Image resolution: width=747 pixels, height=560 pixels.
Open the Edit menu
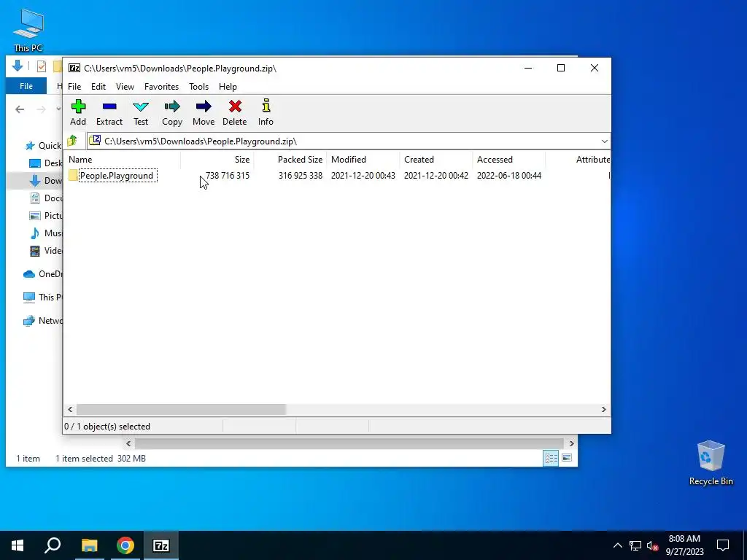click(98, 87)
